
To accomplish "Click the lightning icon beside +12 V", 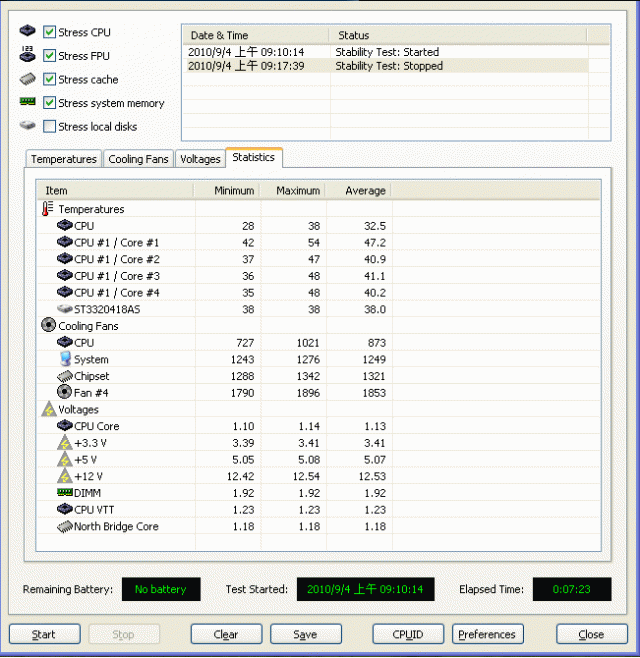I will point(65,476).
